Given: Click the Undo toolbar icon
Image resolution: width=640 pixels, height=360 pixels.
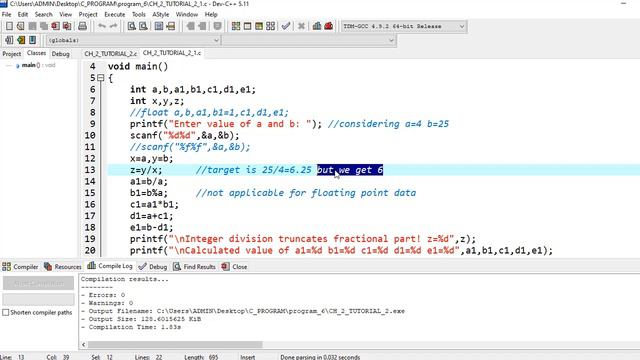Looking at the screenshot, I should (x=102, y=27).
